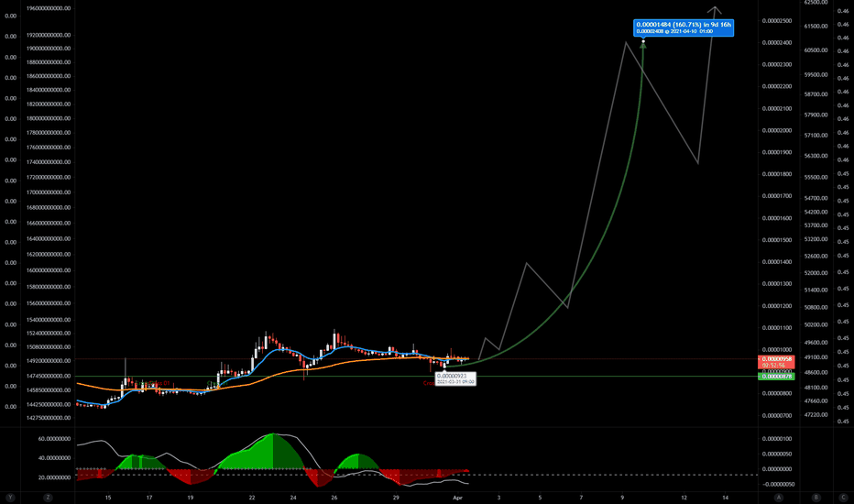Click the 02:52:56 countdown on price axis
The height and width of the screenshot is (504, 854).
pos(775,366)
